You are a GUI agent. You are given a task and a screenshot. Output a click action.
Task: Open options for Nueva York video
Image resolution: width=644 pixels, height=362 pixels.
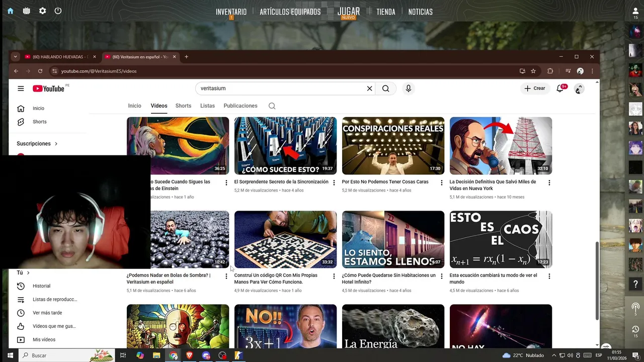(549, 183)
